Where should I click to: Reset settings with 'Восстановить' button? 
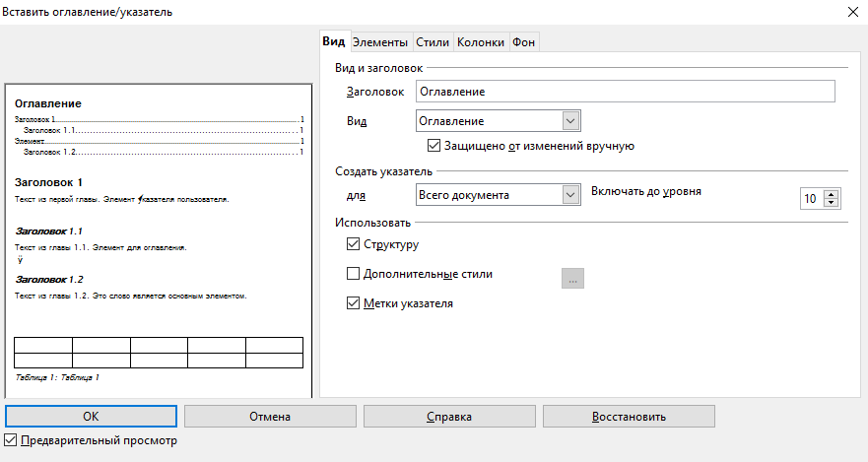point(629,417)
